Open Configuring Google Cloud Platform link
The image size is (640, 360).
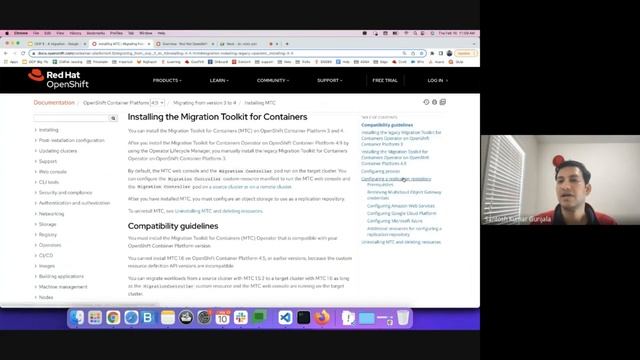click(402, 213)
